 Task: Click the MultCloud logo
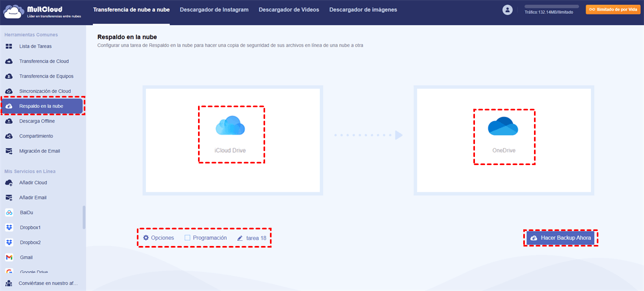pos(42,11)
